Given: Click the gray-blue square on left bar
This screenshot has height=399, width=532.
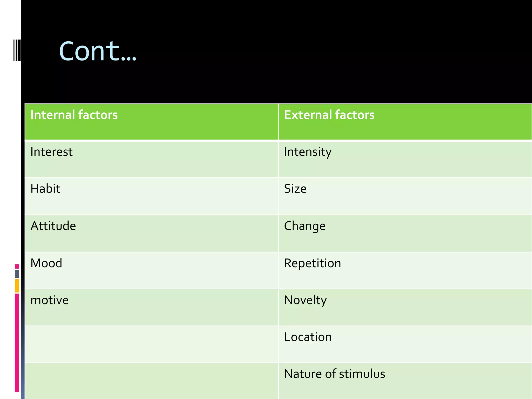Looking at the screenshot, I should click(x=17, y=274).
